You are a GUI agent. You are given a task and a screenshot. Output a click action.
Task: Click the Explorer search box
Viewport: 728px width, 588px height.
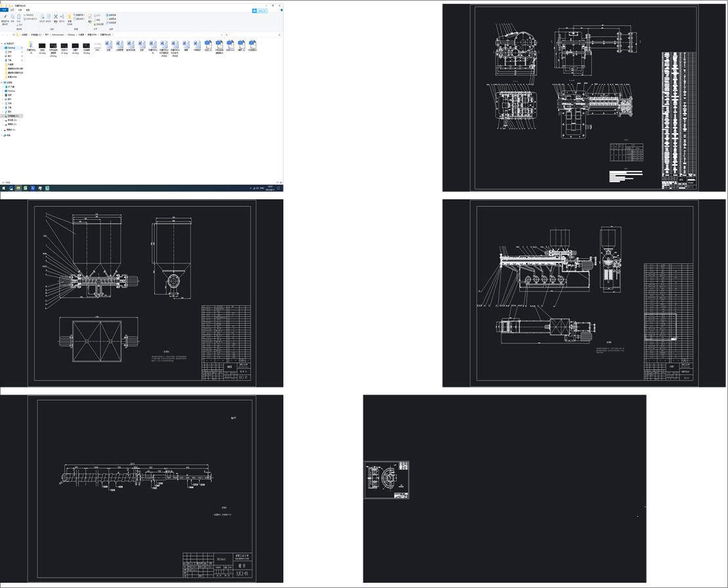[254, 35]
